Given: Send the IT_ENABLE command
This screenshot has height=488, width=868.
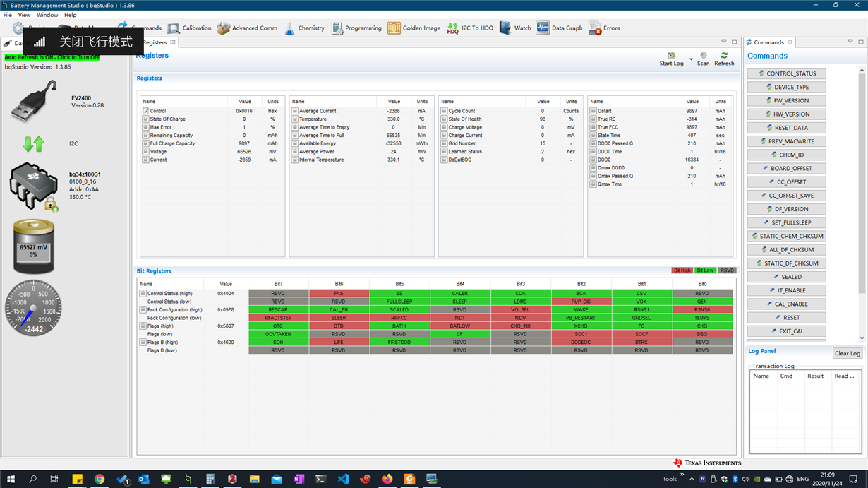Looking at the screenshot, I should [787, 290].
